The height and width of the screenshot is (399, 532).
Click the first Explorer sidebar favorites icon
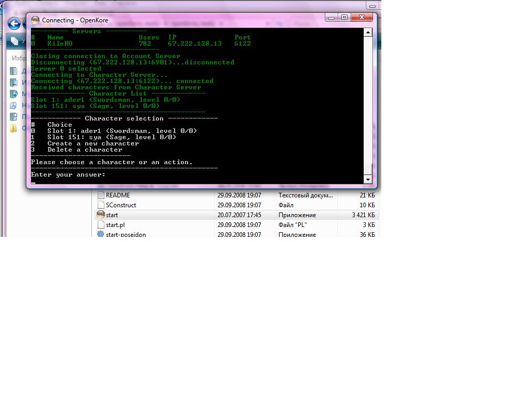tap(14, 71)
